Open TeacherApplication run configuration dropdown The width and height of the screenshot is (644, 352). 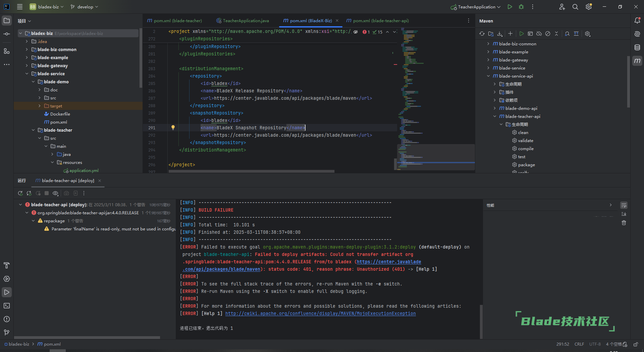click(x=476, y=7)
